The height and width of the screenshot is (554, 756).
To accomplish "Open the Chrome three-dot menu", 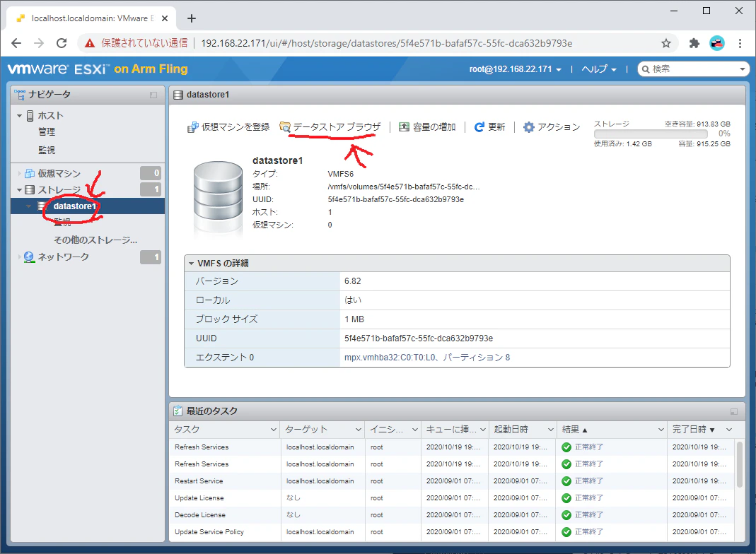I will [x=740, y=43].
